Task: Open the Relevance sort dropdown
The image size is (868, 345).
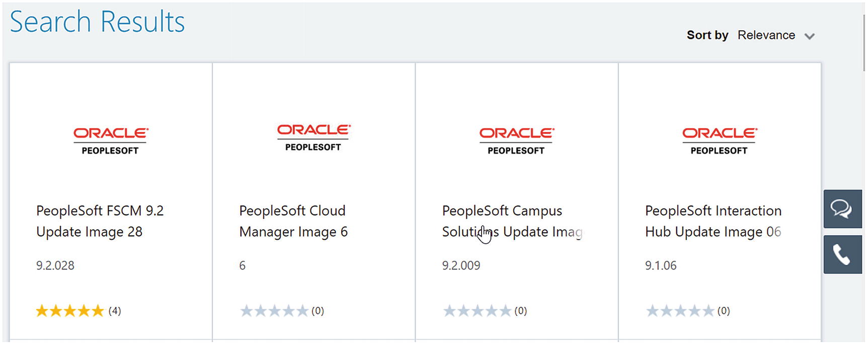Action: tap(766, 35)
